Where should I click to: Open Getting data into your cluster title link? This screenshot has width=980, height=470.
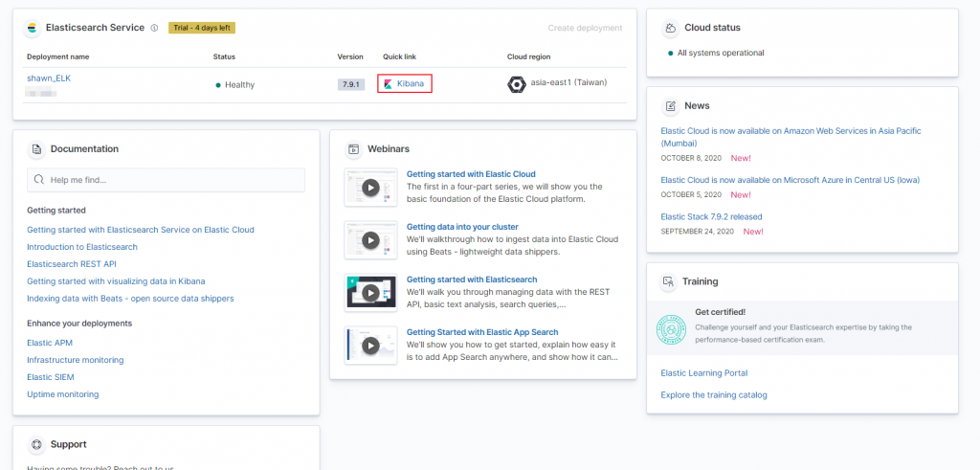[x=462, y=227]
